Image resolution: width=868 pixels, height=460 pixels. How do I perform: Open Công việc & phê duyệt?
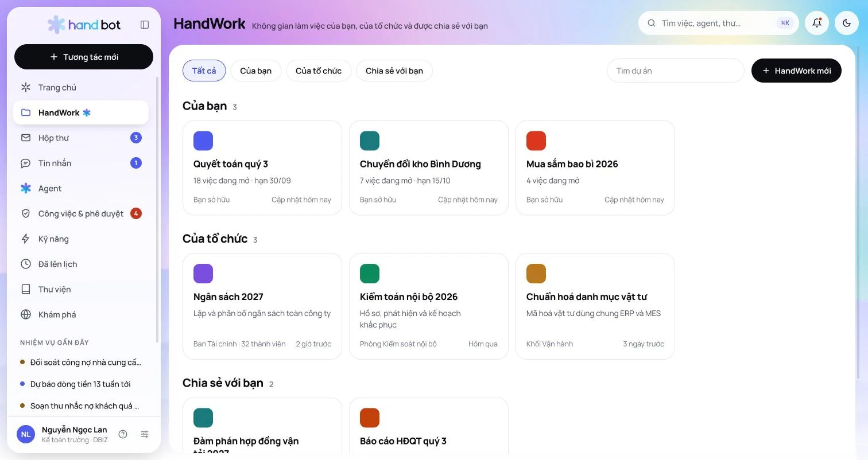(81, 213)
